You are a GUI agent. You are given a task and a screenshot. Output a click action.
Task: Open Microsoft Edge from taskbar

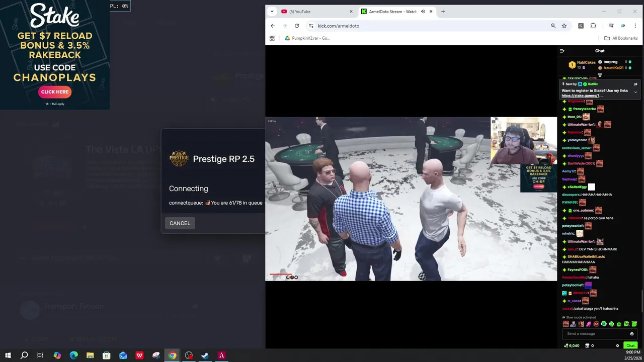click(x=73, y=355)
